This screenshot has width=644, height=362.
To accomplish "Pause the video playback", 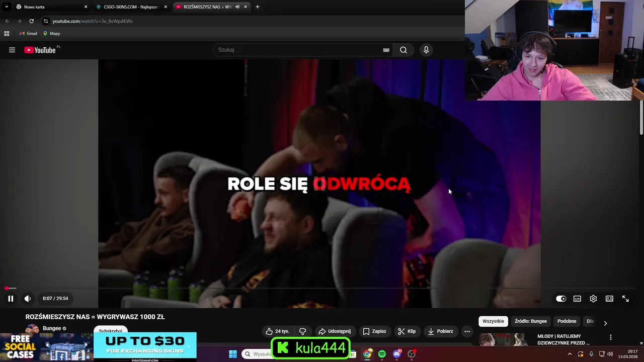I will click(x=11, y=299).
